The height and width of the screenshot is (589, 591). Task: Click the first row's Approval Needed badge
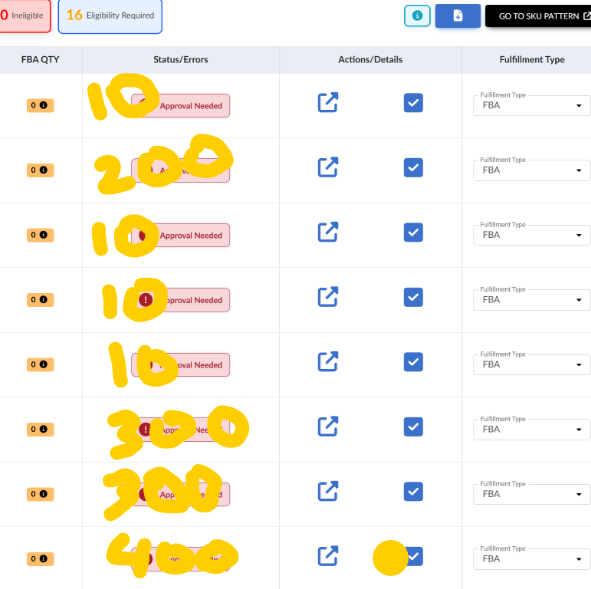[180, 106]
